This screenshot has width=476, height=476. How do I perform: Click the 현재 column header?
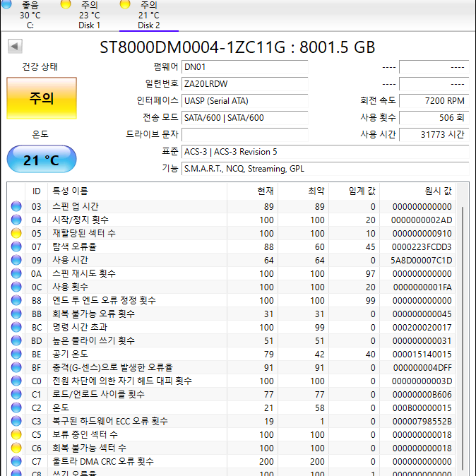click(252, 191)
